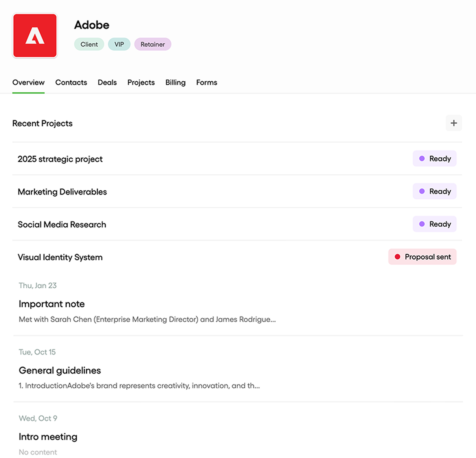Click the Tue, Oct 15 date
This screenshot has width=476, height=458.
point(37,352)
